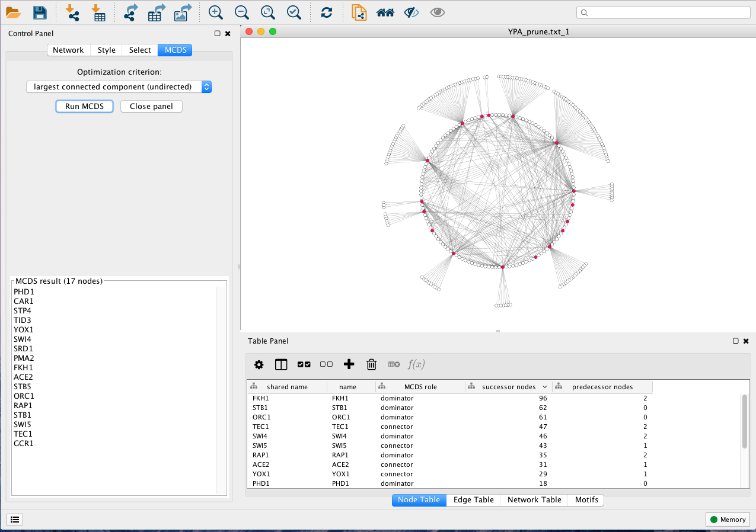Click Import Network from File icon
756x532 pixels.
click(x=72, y=12)
